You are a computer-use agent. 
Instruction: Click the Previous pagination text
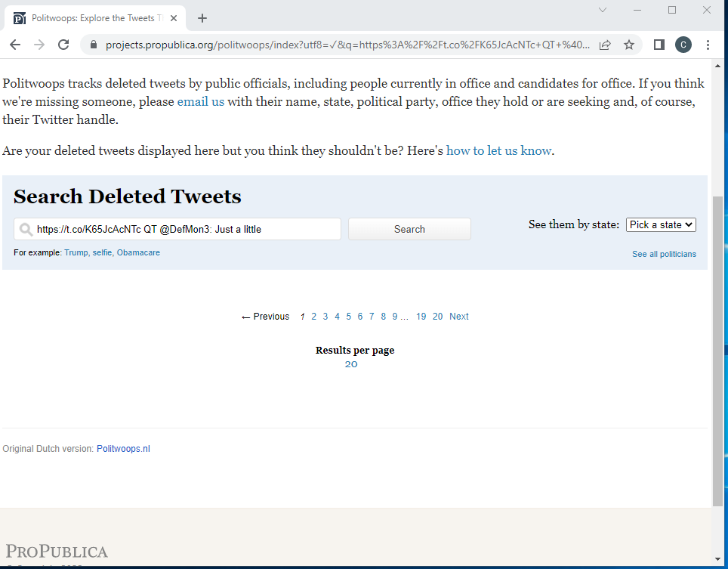tap(266, 317)
